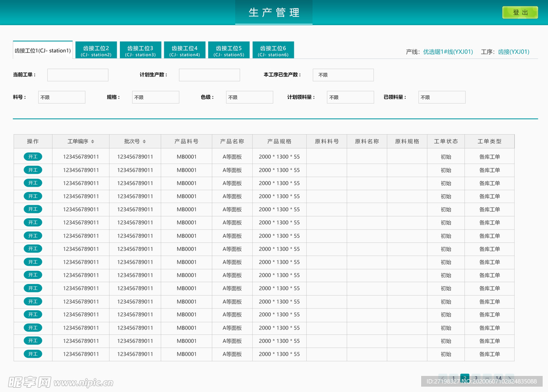The image size is (548, 392).
Task: Switch to the 齿接工位6 tab
Action: (x=273, y=49)
